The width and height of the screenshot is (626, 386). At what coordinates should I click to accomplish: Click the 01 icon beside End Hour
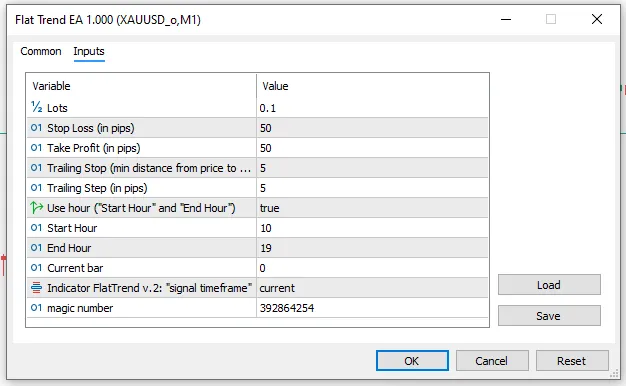[x=36, y=247]
